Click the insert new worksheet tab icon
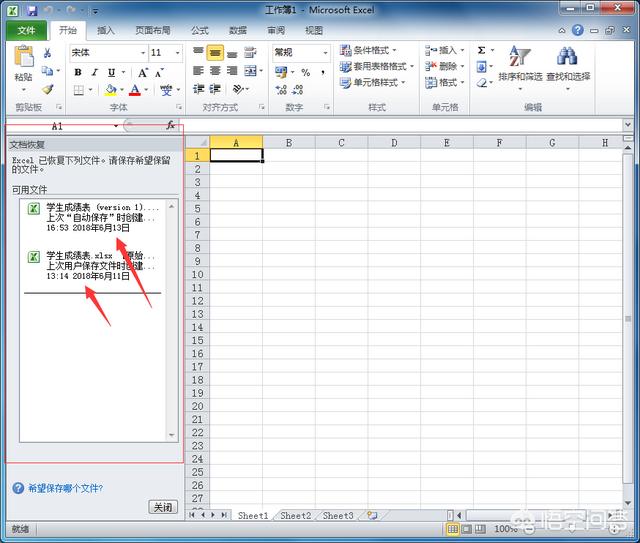 (x=371, y=516)
